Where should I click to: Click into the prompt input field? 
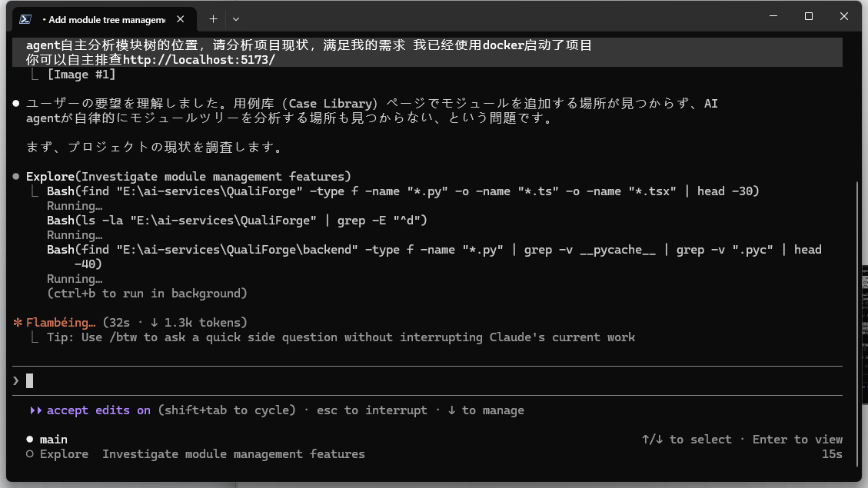click(x=427, y=380)
